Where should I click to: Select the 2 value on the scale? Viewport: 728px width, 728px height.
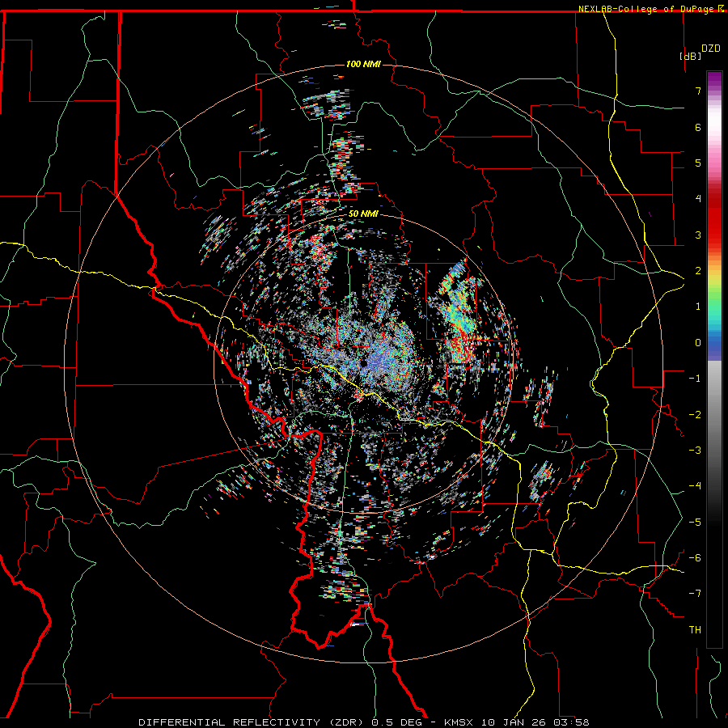pos(698,270)
